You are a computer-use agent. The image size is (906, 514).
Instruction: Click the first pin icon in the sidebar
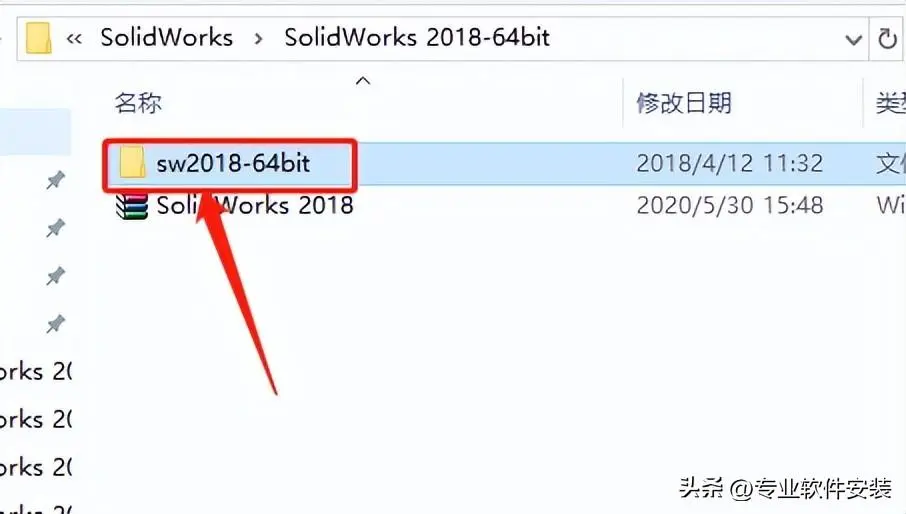click(x=55, y=181)
